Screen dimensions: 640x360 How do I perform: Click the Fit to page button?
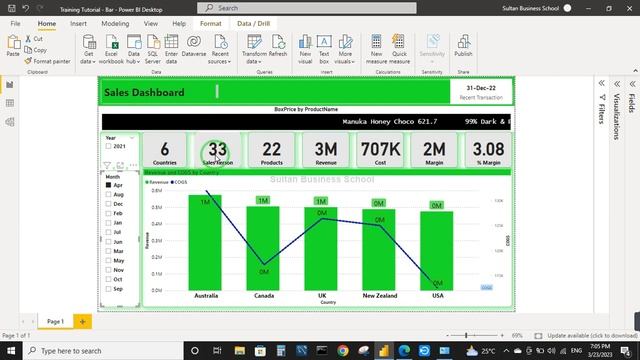click(538, 336)
